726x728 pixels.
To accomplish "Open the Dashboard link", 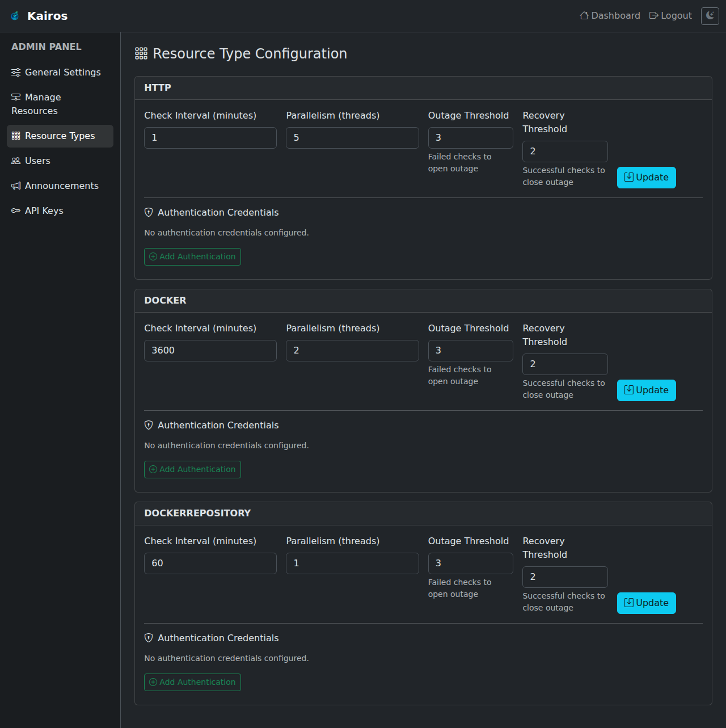I will (610, 16).
